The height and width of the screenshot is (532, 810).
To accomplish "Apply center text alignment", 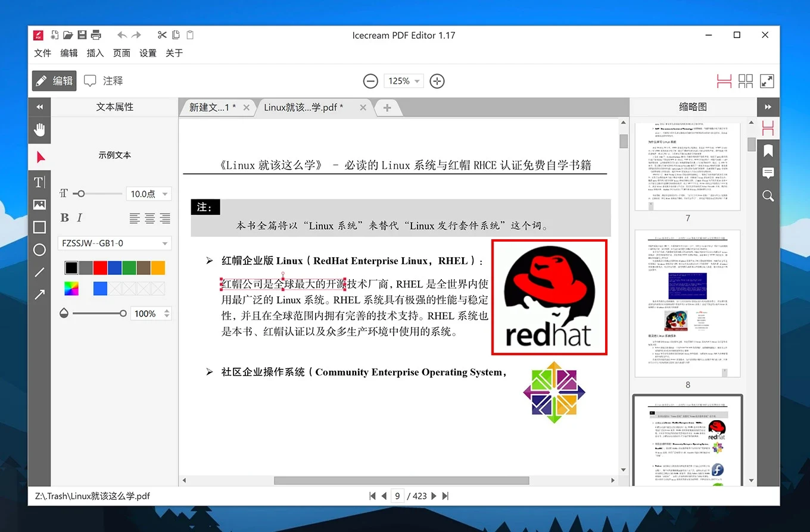I will pyautogui.click(x=149, y=218).
